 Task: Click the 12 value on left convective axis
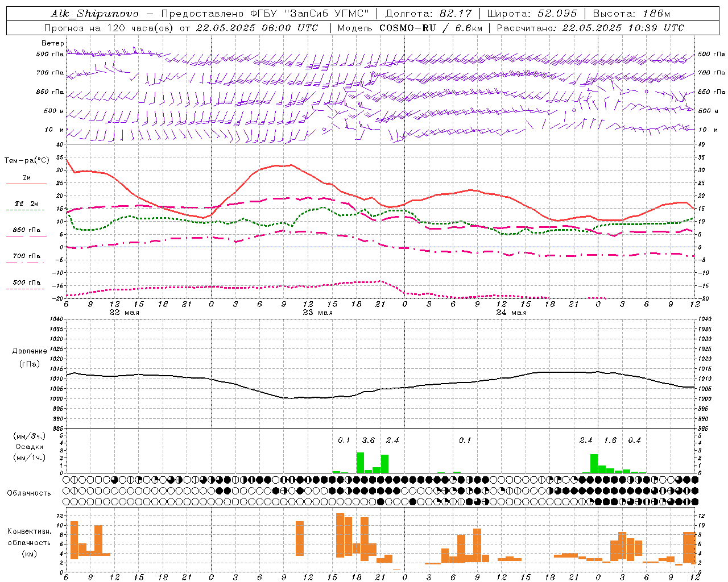click(x=59, y=516)
